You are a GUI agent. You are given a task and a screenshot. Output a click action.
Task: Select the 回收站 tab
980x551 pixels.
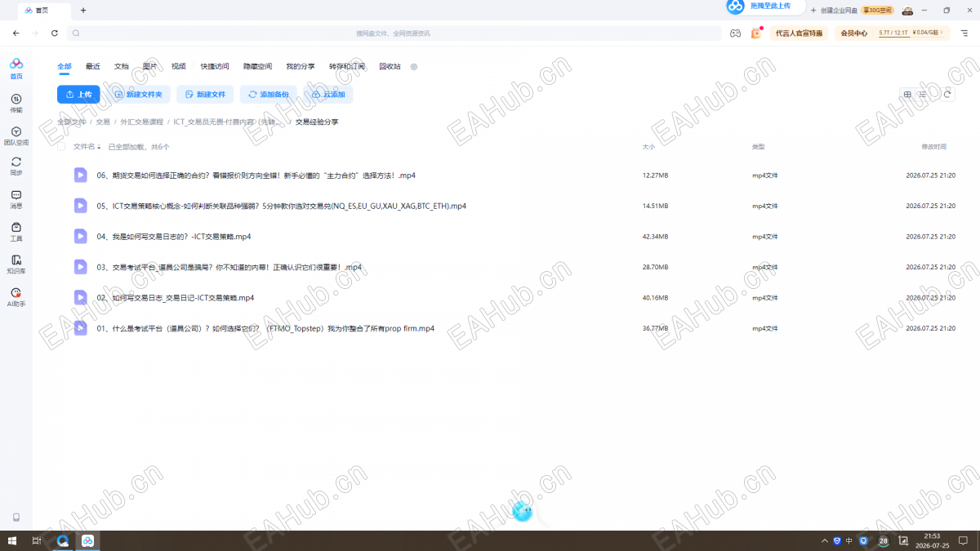[x=390, y=66]
